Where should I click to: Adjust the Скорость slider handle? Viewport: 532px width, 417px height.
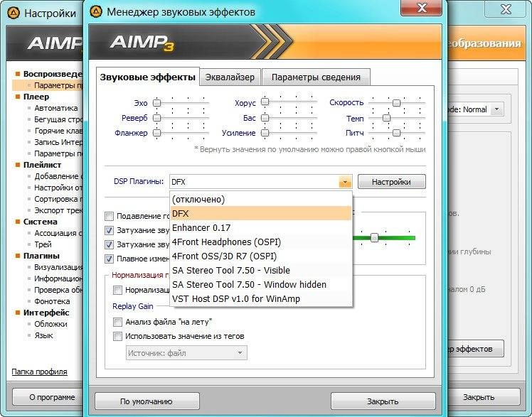pos(396,102)
